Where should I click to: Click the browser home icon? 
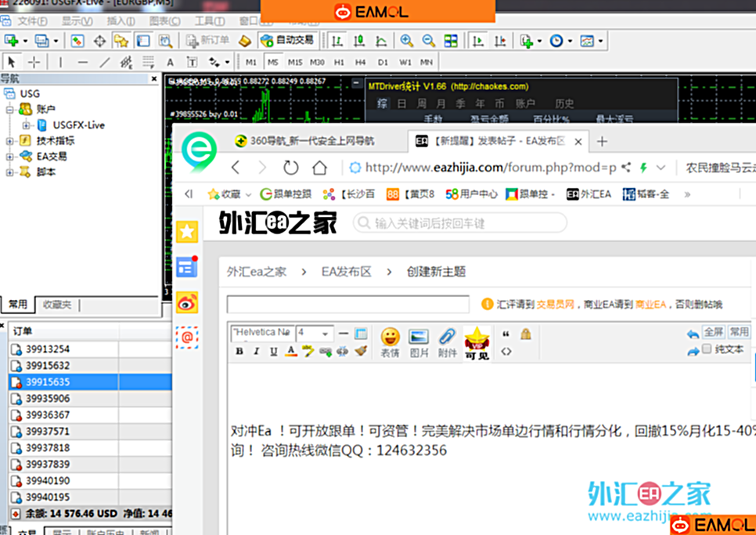(x=319, y=168)
